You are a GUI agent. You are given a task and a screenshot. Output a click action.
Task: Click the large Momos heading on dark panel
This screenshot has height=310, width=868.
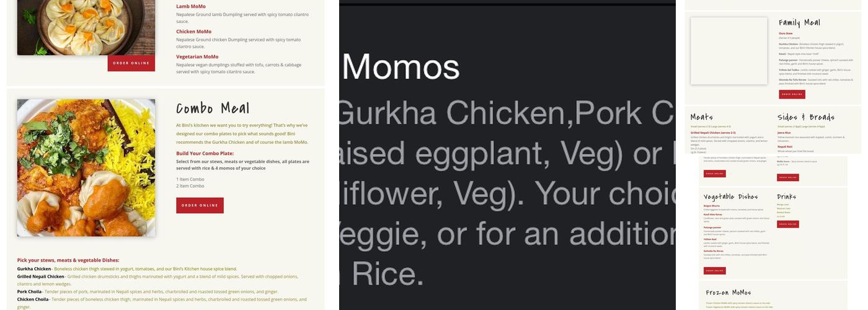click(401, 67)
